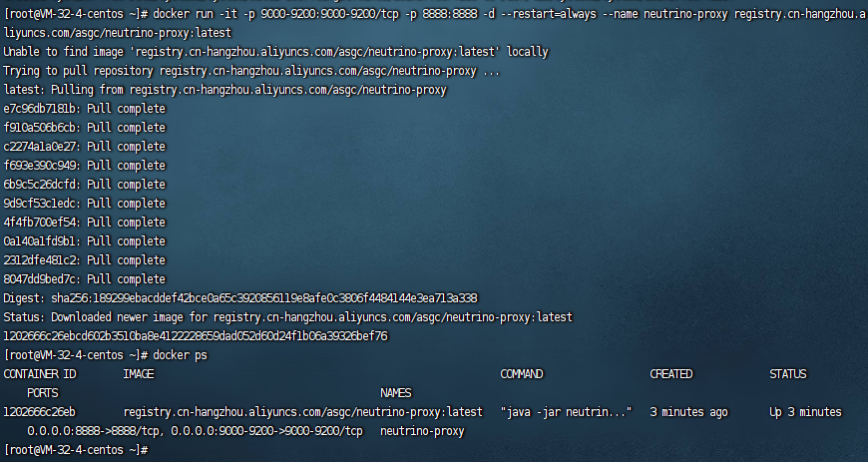Click the empty shell prompt on the last line

click(x=75, y=450)
